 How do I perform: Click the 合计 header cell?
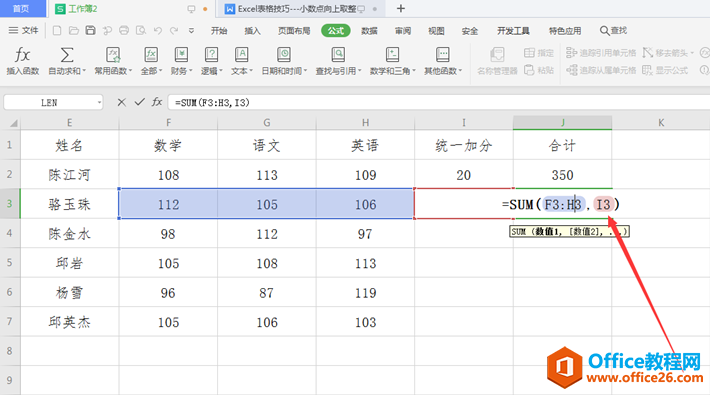point(562,145)
